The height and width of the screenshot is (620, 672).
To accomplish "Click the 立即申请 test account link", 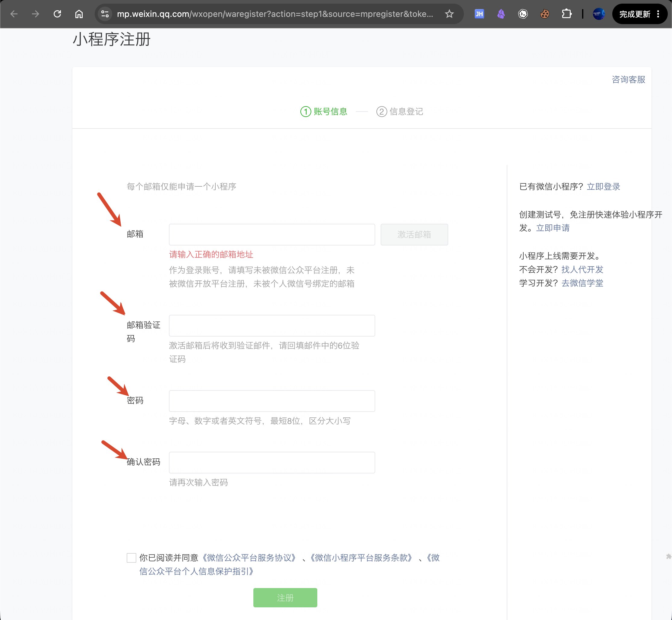I will click(x=553, y=228).
